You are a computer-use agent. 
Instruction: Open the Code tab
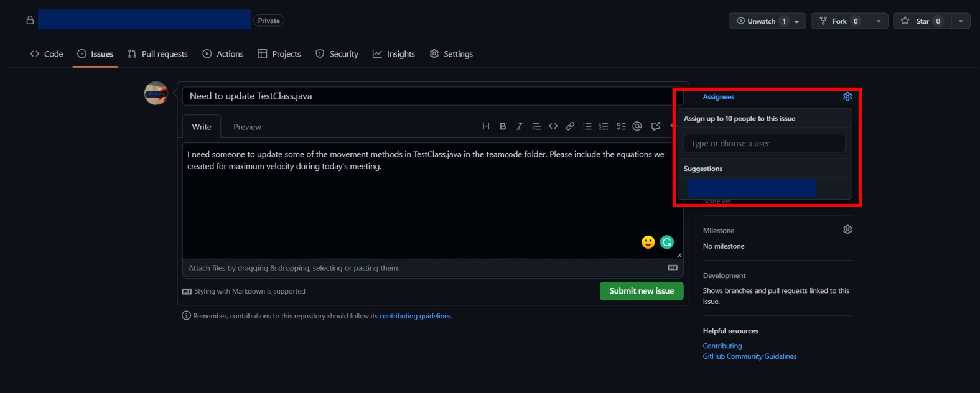click(x=47, y=54)
